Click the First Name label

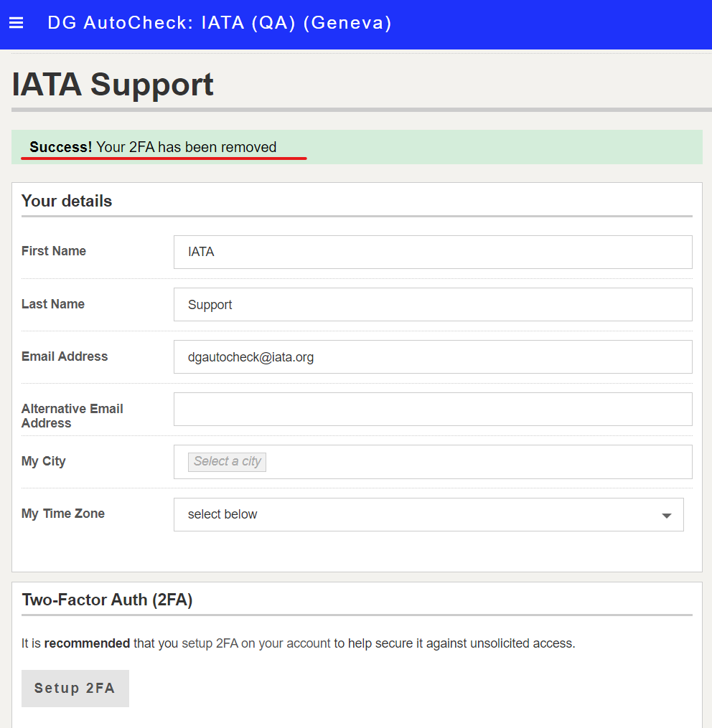54,251
